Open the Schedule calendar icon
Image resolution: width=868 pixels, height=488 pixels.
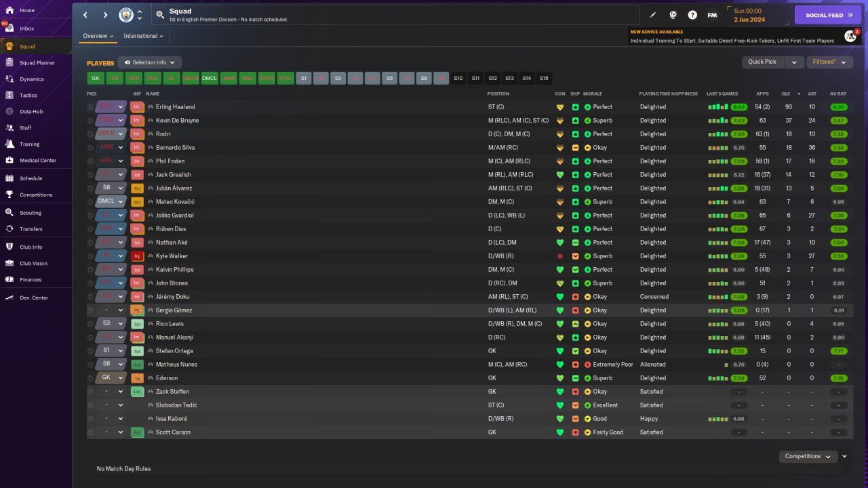tap(9, 178)
